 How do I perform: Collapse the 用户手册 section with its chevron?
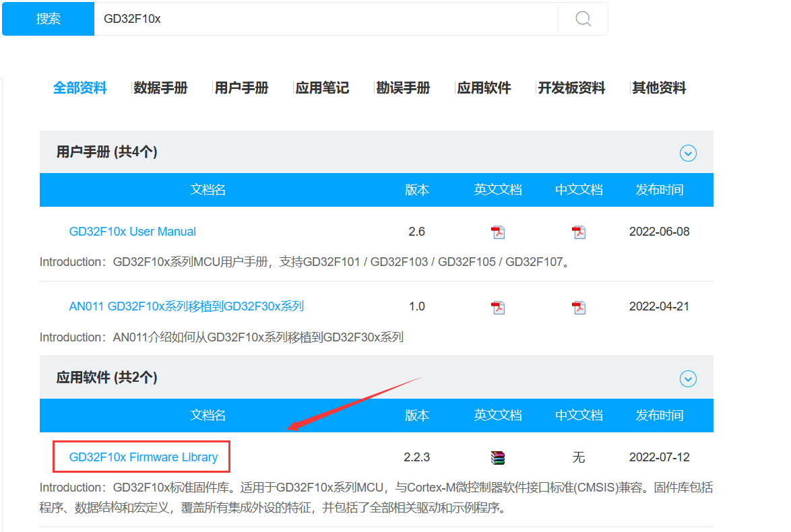[x=688, y=154]
